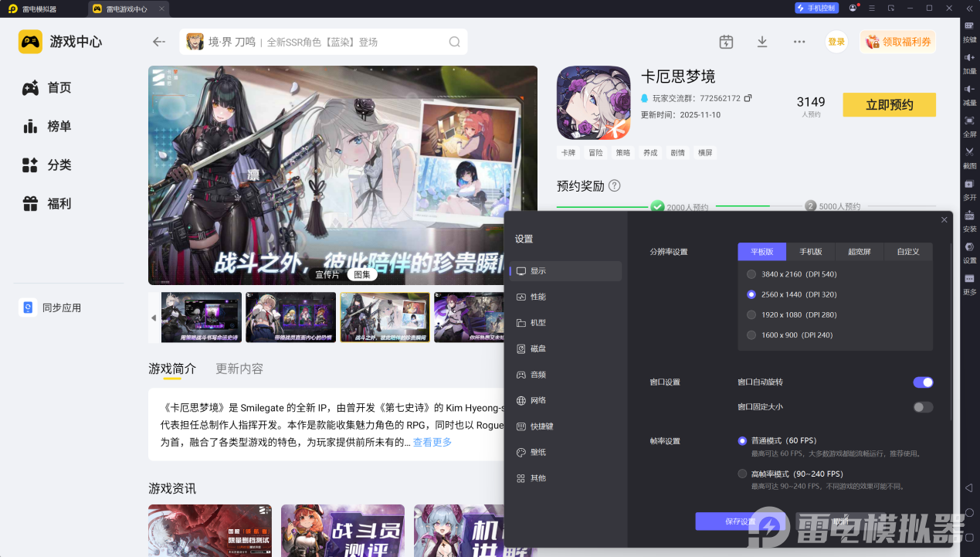Enable the 窗口固定大小 switch
The height and width of the screenshot is (557, 980).
[923, 407]
